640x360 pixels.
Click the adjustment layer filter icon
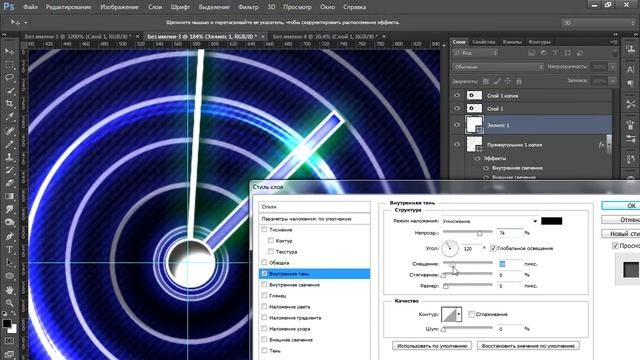tap(544, 53)
